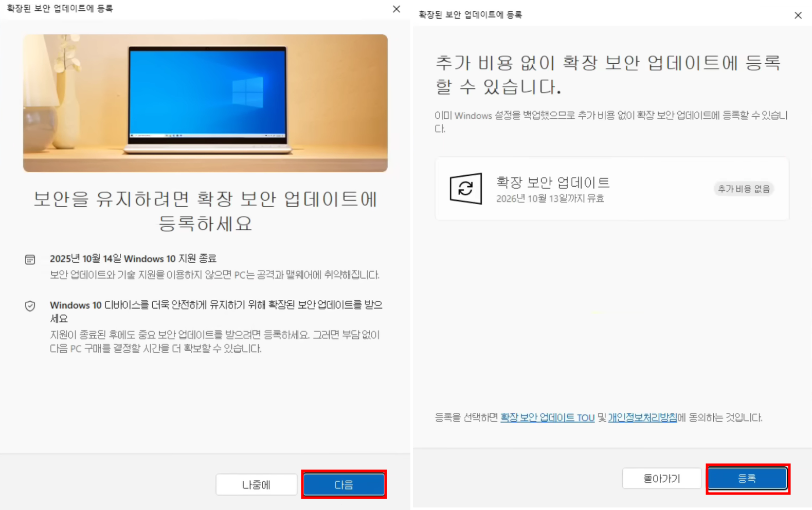Open the 확장 보안 업데이트 TOU link

547,417
